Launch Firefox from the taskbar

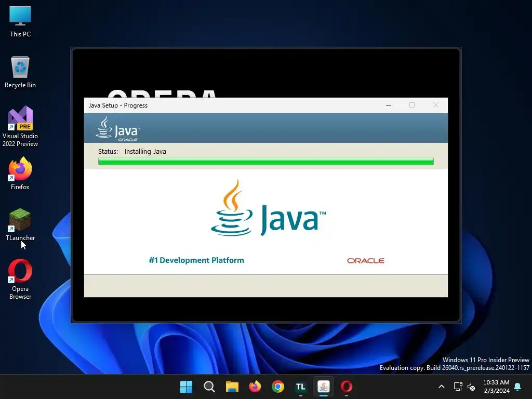coord(255,387)
